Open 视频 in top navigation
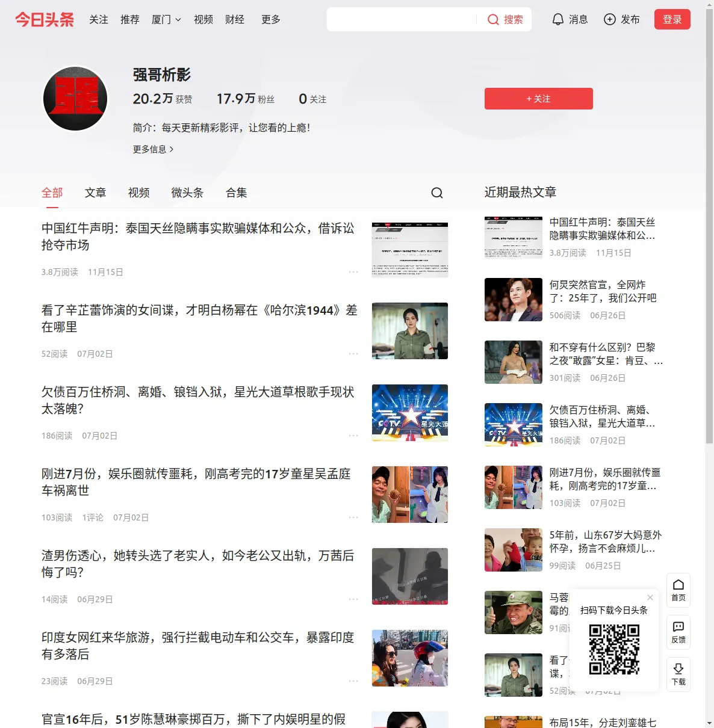 (x=203, y=19)
